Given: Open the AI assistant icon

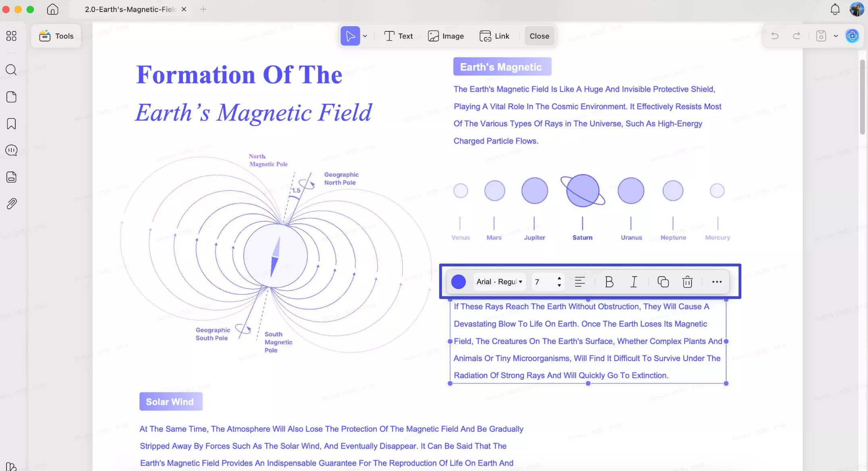Looking at the screenshot, I should point(852,36).
